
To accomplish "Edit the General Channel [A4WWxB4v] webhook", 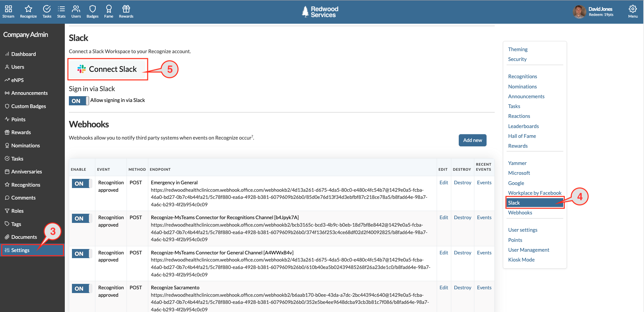I will (x=444, y=253).
